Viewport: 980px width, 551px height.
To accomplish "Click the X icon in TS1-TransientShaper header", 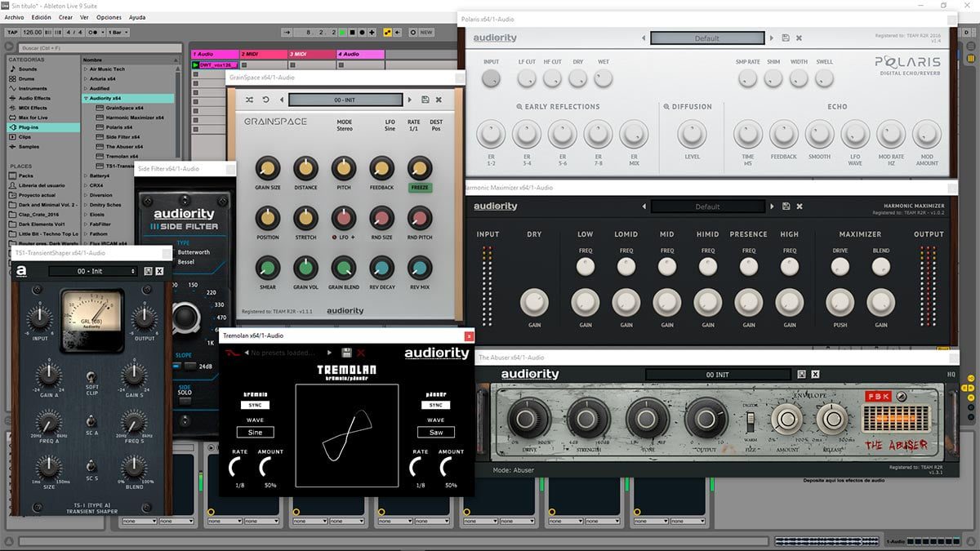I will click(x=160, y=271).
